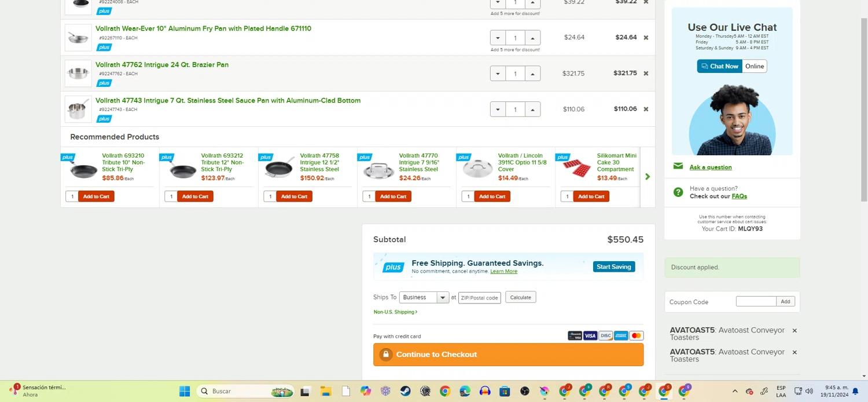Click the 47743 Sauce Pan thumbnail
This screenshot has height=402, width=868.
(78, 109)
